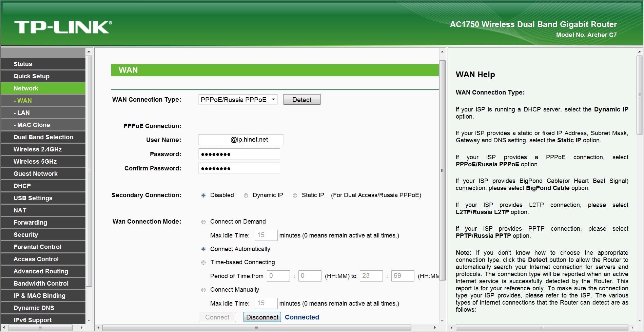The height and width of the screenshot is (332, 644).
Task: Open Wireless 5GHz settings
Action: 43,162
